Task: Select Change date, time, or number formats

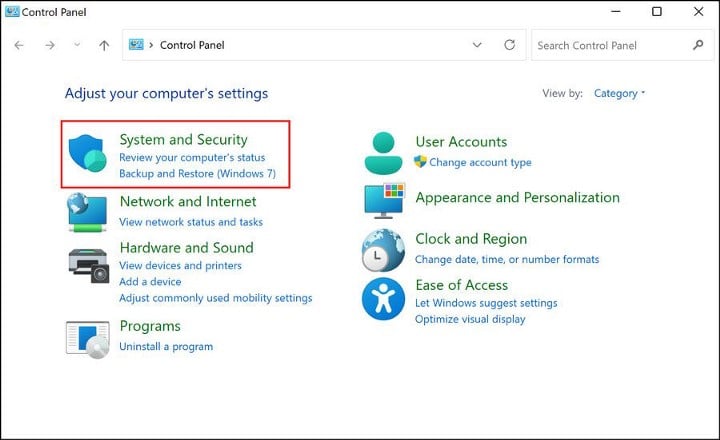Action: 507,259
